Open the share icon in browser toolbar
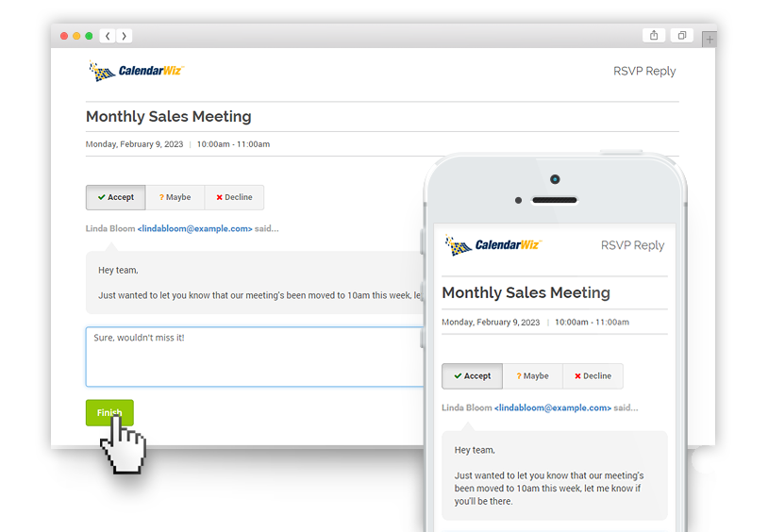 point(654,35)
